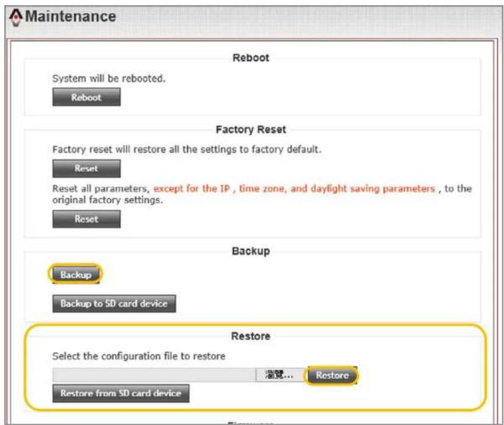Screen dimensions: 504x425
Task: Click the Backup button
Action: [x=76, y=275]
